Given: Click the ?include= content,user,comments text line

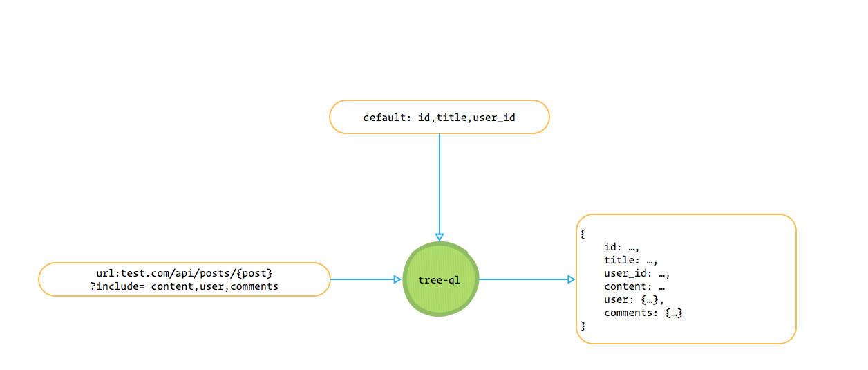Looking at the screenshot, I should [x=184, y=286].
